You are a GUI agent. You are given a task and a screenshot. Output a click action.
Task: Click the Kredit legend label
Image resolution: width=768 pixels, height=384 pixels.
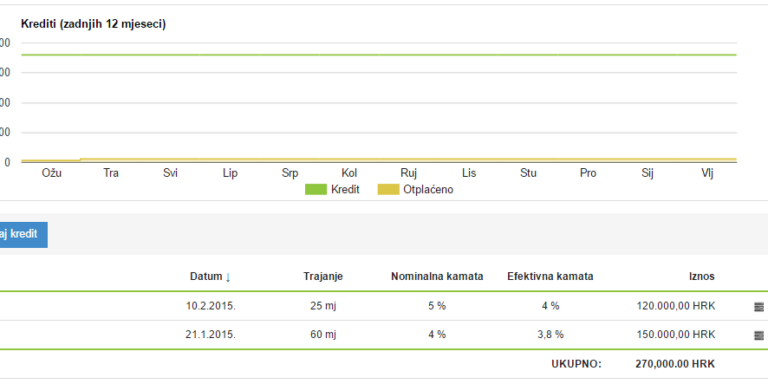pyautogui.click(x=345, y=190)
